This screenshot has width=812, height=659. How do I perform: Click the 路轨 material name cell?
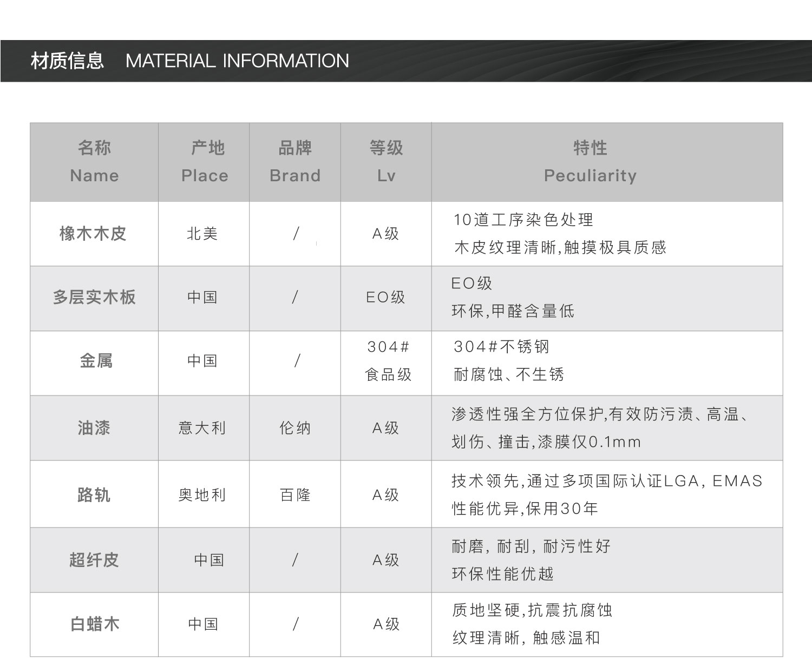(x=94, y=495)
